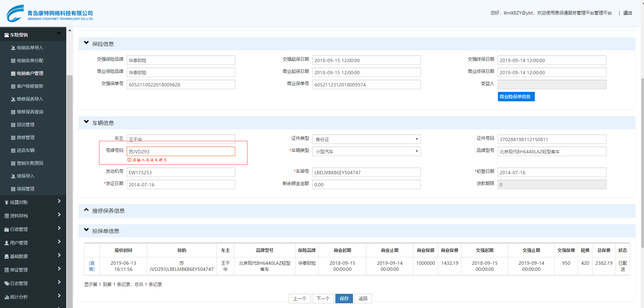644x308 pixels.
Task: Click the 商业保单号 input field
Action: (366, 84)
